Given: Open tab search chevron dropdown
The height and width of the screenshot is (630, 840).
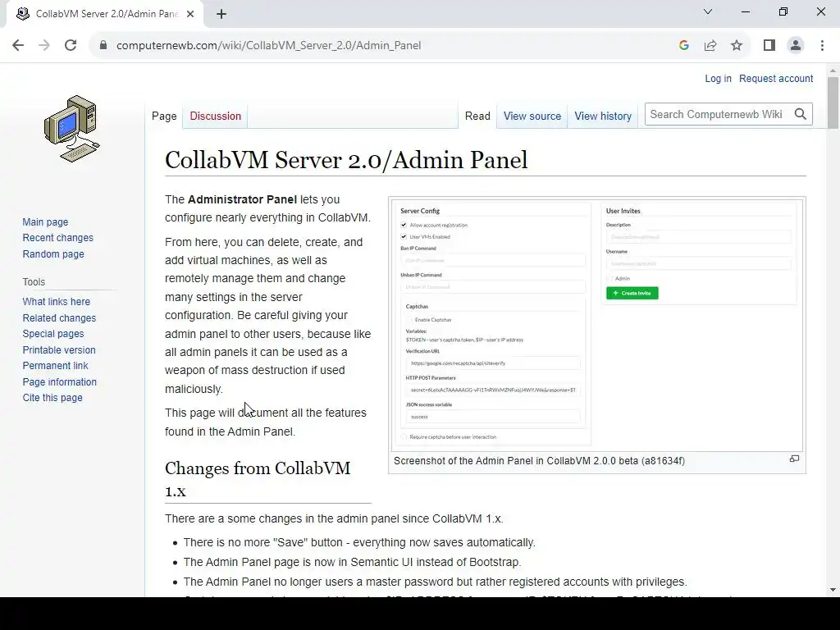Looking at the screenshot, I should pyautogui.click(x=708, y=11).
